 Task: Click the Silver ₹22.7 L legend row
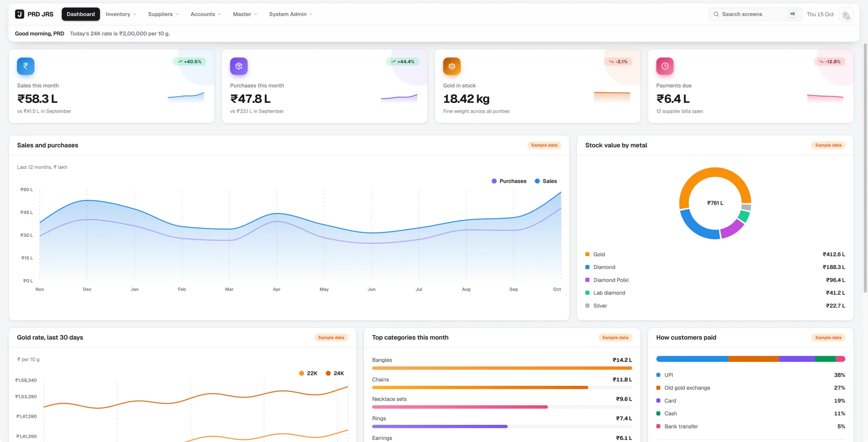pyautogui.click(x=715, y=306)
